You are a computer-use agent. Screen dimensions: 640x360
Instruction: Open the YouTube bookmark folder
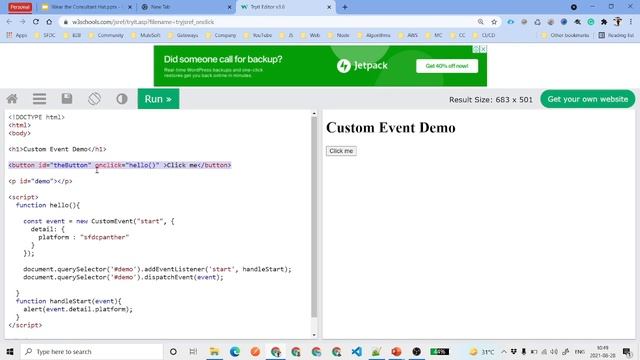(258, 36)
